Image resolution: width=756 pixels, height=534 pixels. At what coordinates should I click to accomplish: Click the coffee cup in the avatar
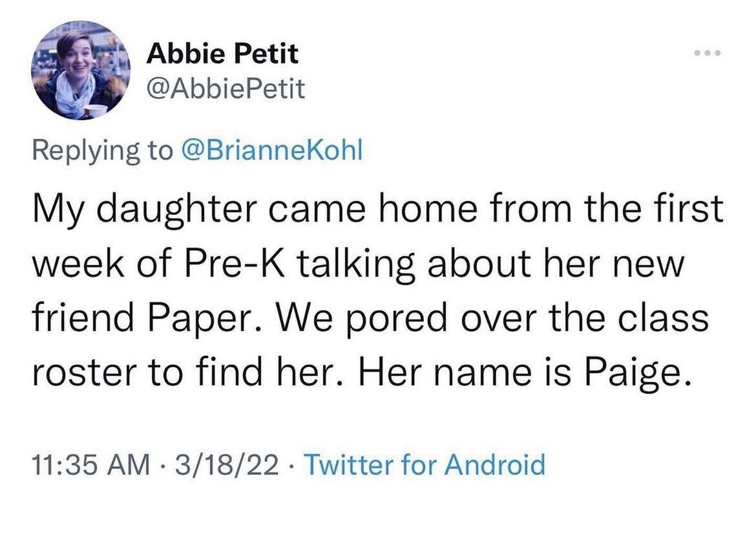tap(95, 111)
